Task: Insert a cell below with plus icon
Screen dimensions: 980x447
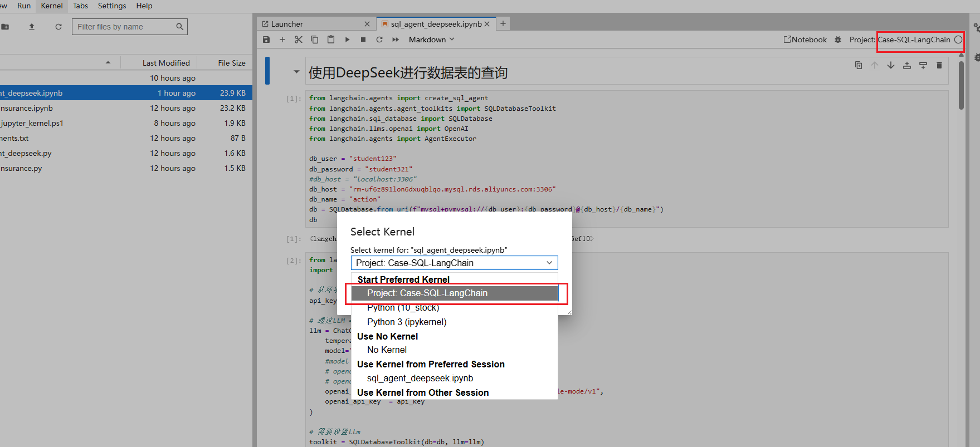Action: [x=282, y=40]
